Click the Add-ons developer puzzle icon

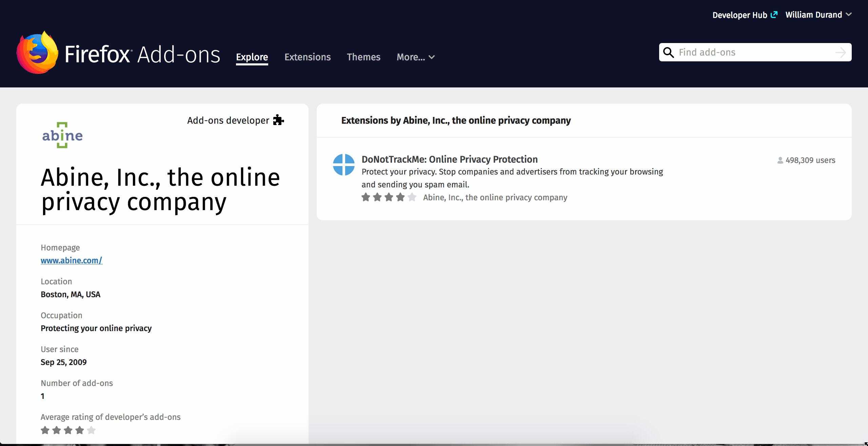click(x=278, y=120)
